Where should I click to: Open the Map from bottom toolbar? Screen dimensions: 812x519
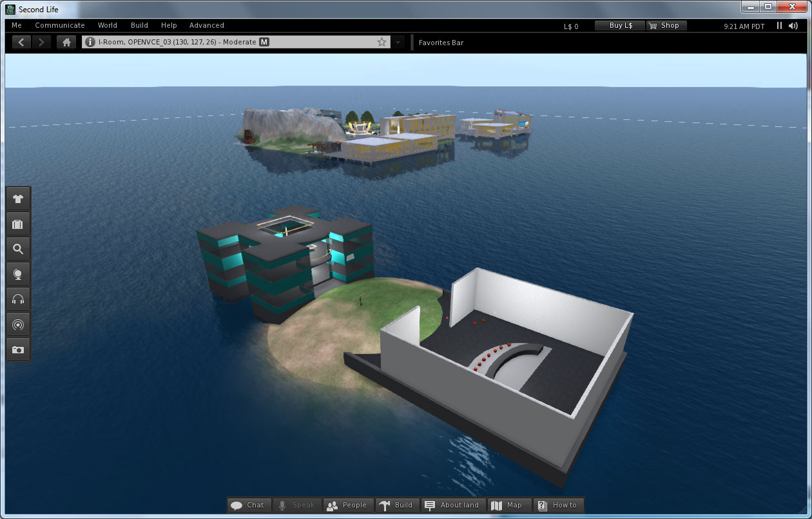pos(510,505)
